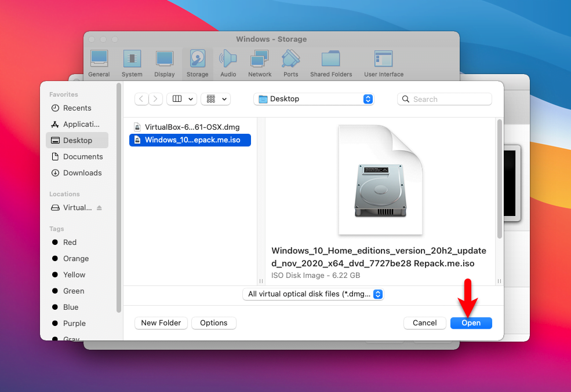Click the Cancel button
Image resolution: width=571 pixels, height=392 pixels.
click(424, 323)
